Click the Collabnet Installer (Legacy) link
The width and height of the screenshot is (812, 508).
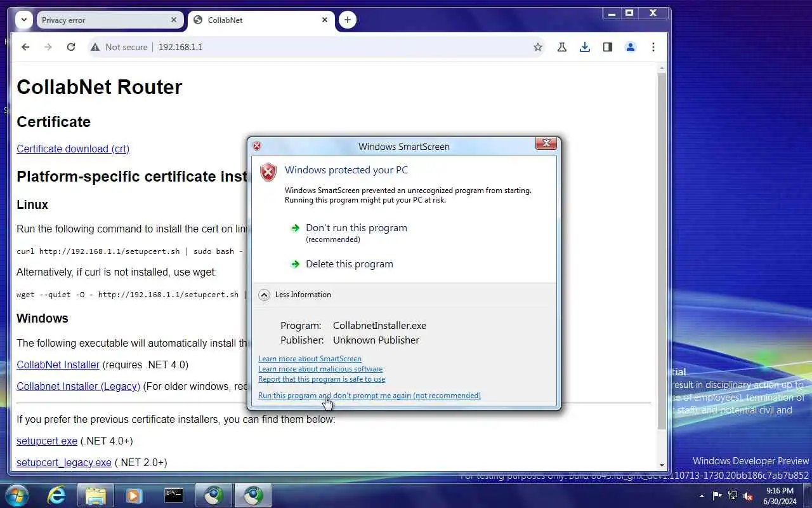point(78,386)
